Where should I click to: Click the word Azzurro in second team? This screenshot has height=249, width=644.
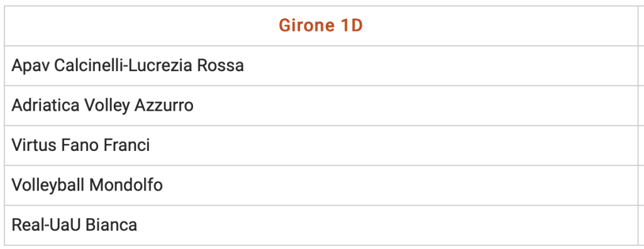click(x=164, y=106)
